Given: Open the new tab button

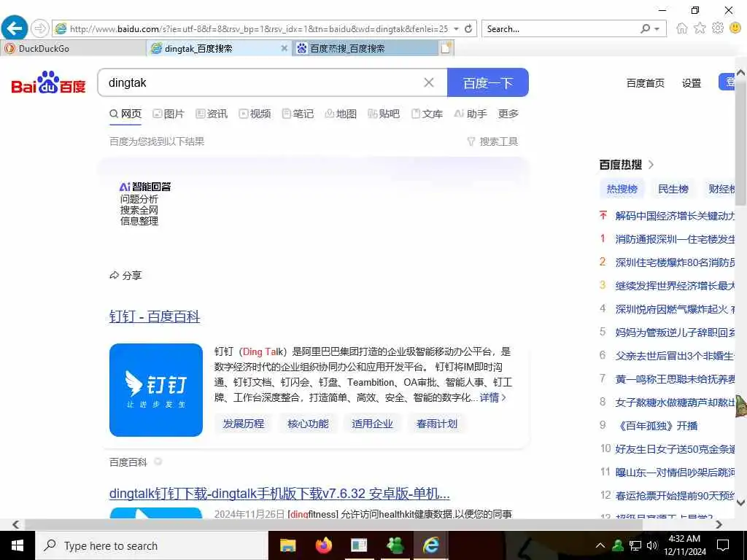Looking at the screenshot, I should [446, 48].
